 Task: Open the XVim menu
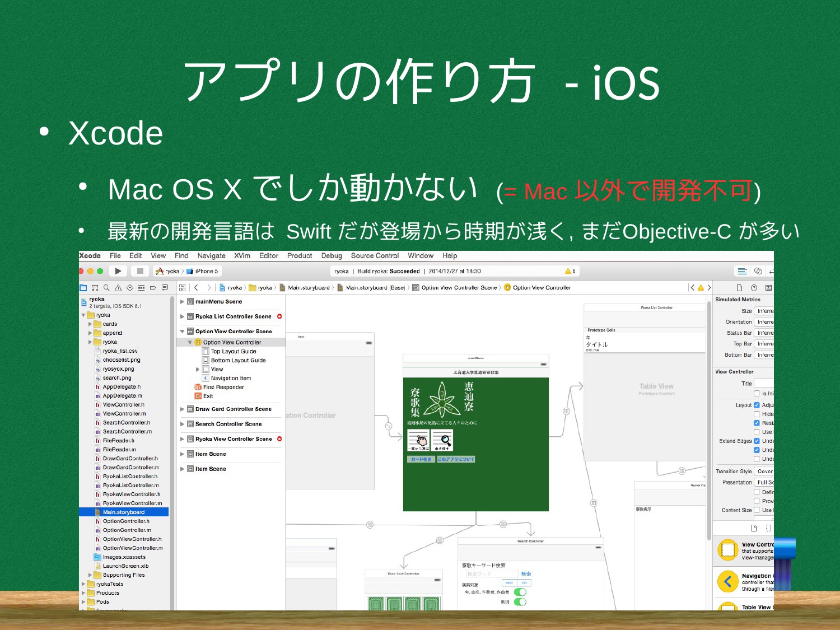242,256
